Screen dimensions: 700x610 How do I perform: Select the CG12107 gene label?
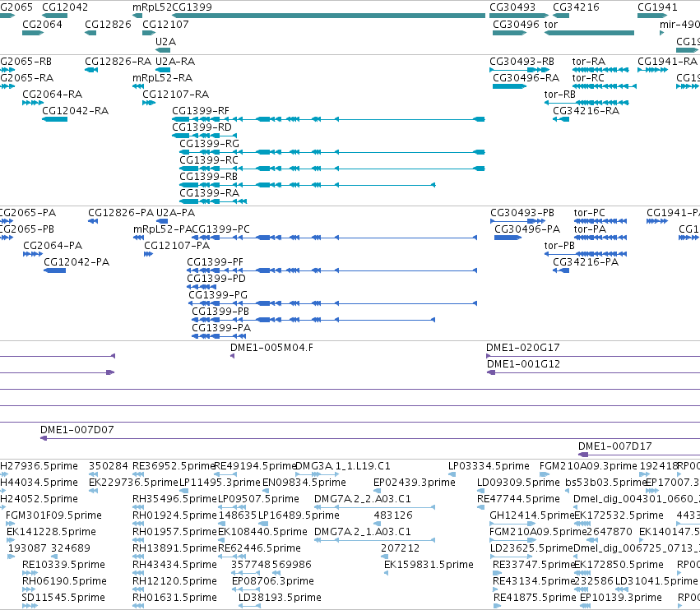[x=165, y=24]
